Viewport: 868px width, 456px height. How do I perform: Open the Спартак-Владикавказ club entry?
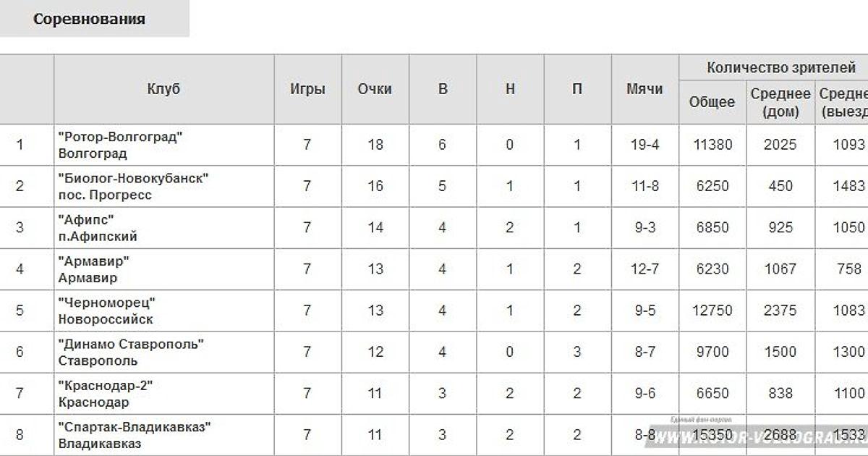tap(135, 435)
